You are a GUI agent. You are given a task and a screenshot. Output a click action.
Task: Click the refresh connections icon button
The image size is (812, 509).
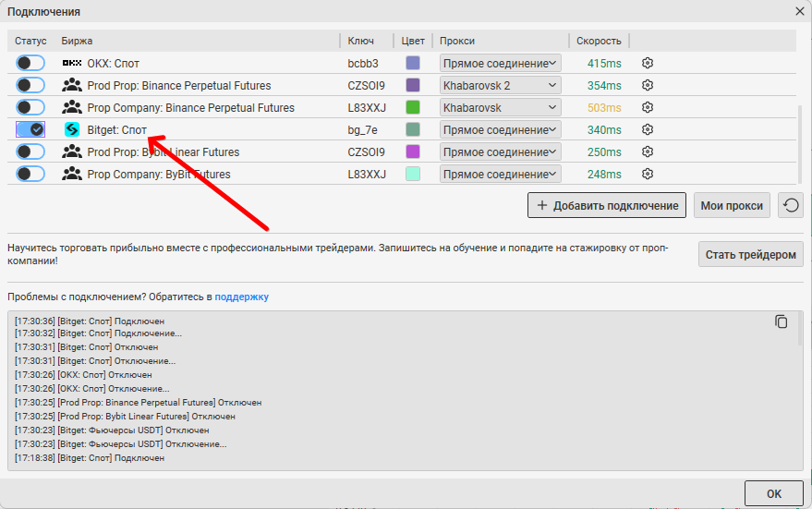point(790,205)
